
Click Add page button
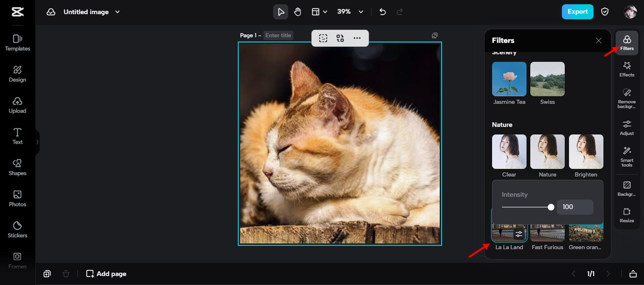(106, 273)
